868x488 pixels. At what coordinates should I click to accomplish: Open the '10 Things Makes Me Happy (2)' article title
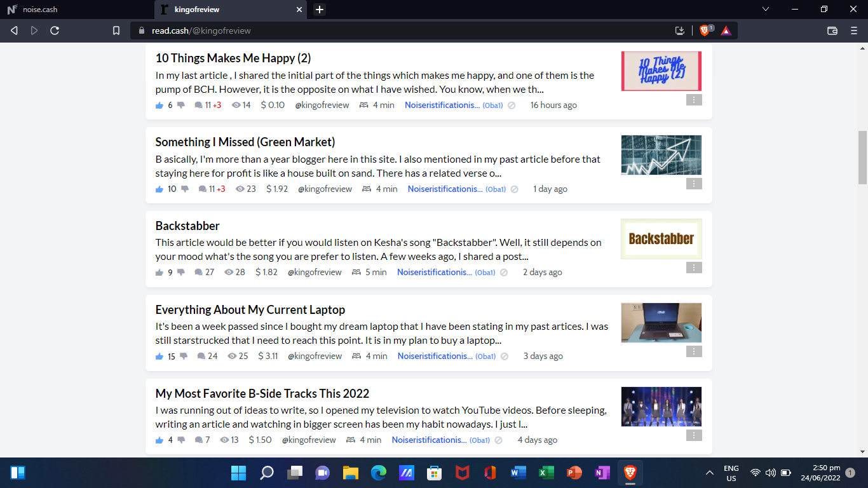(x=233, y=58)
